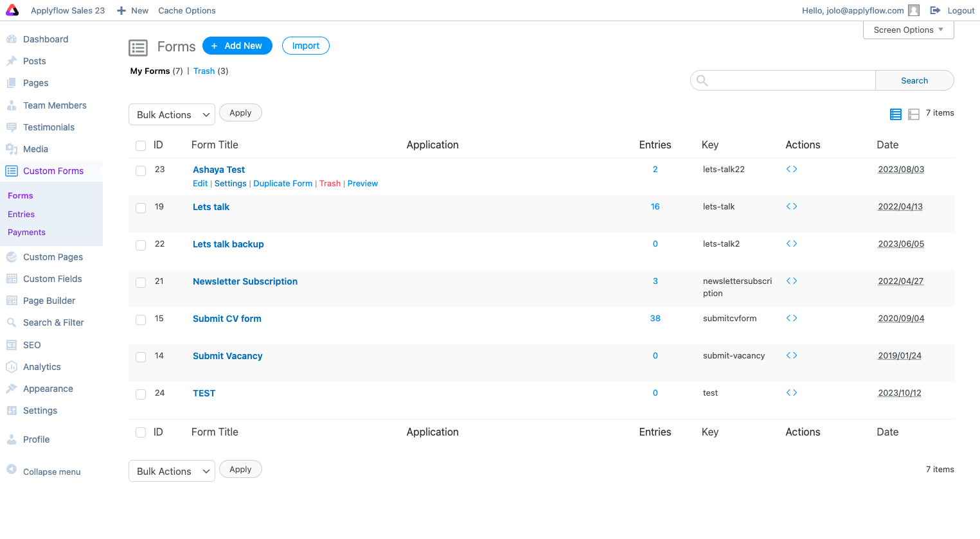
Task: Open the SEO sidebar icon
Action: 12,345
